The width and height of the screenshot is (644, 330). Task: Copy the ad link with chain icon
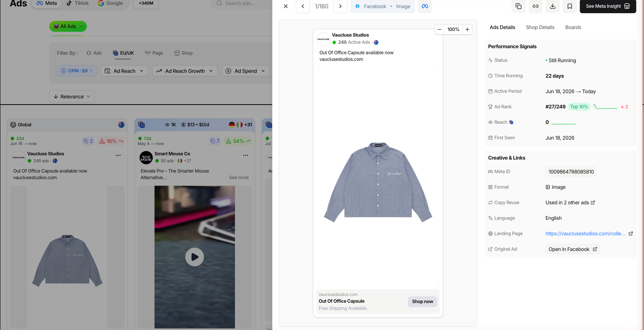tap(535, 6)
